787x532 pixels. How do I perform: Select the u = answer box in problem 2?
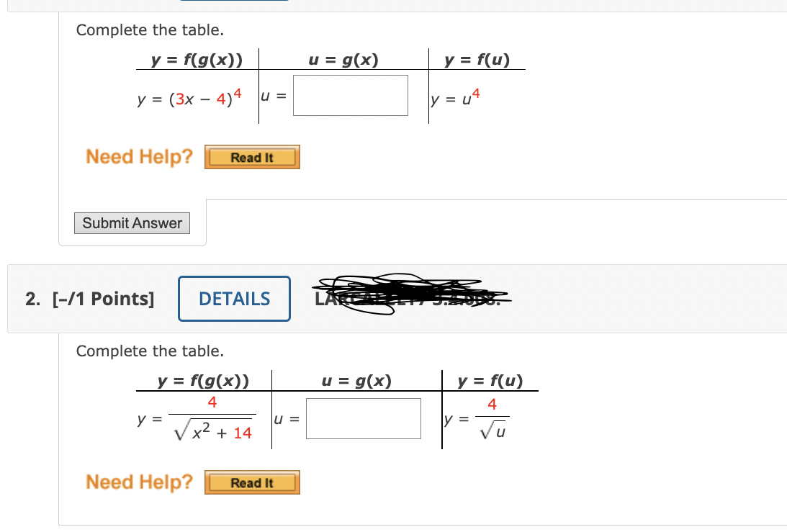[x=363, y=418]
